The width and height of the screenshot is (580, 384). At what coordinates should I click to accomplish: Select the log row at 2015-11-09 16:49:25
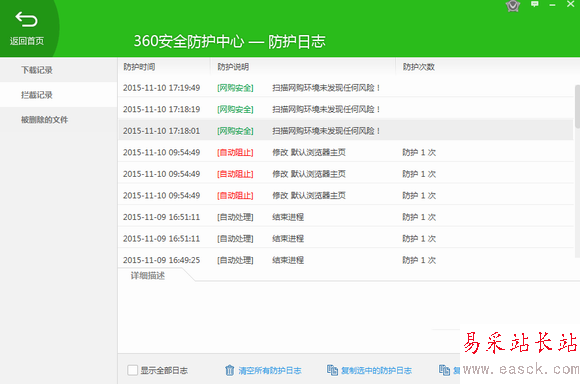pyautogui.click(x=346, y=260)
